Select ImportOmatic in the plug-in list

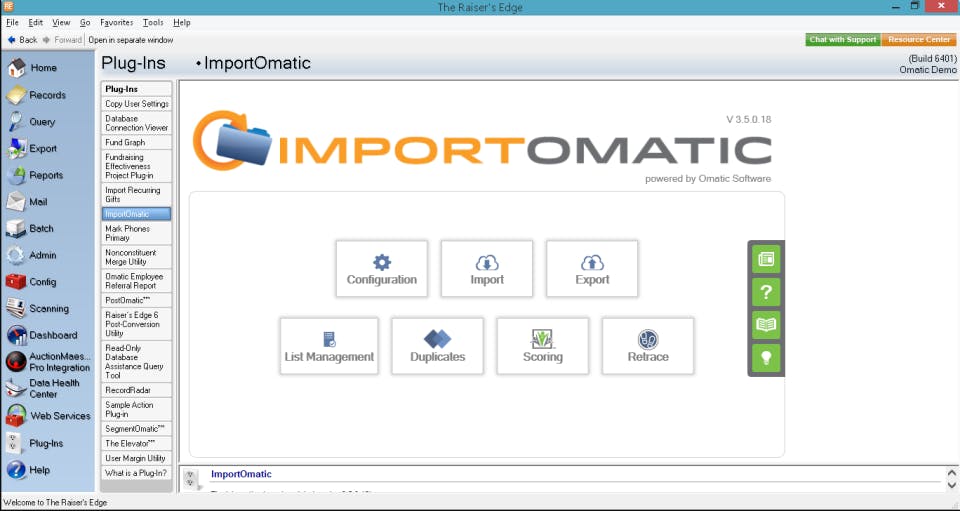pos(137,214)
